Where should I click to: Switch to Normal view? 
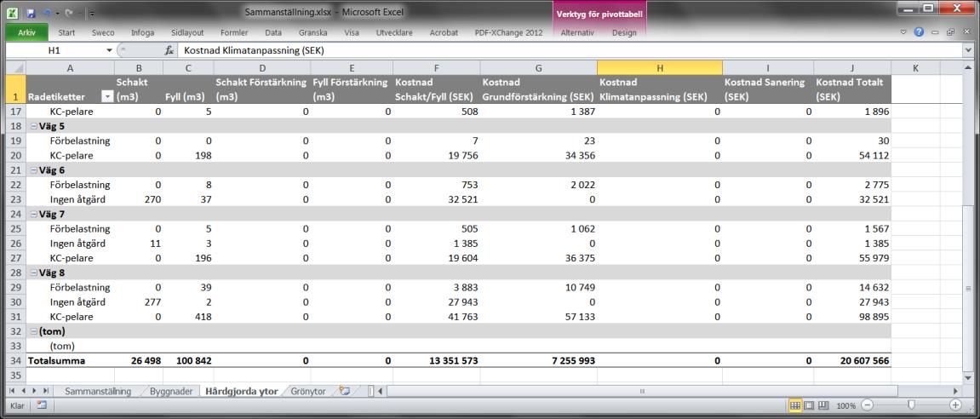point(795,405)
